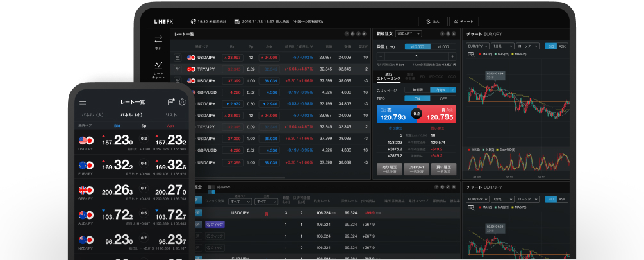Open the hamburger menu on the phone
Image resolution: width=644 pixels, height=260 pixels.
(x=83, y=101)
